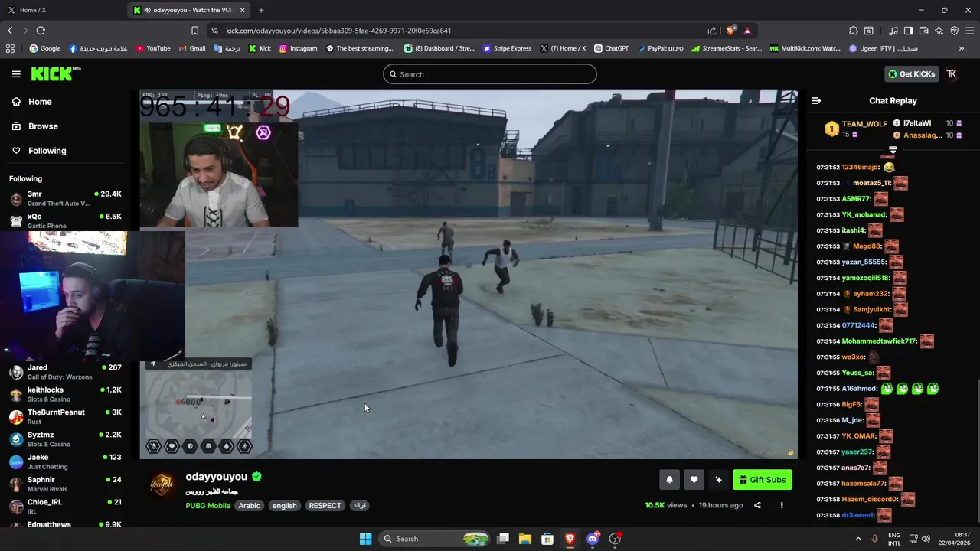Open the ChatGPT bookmark
Screen dimensions: 980x551
(x=611, y=48)
